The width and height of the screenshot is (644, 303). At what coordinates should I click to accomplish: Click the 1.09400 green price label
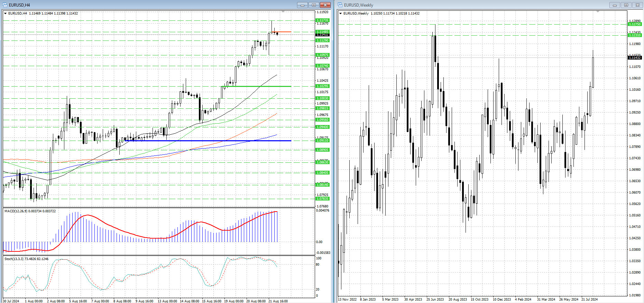coord(323,127)
